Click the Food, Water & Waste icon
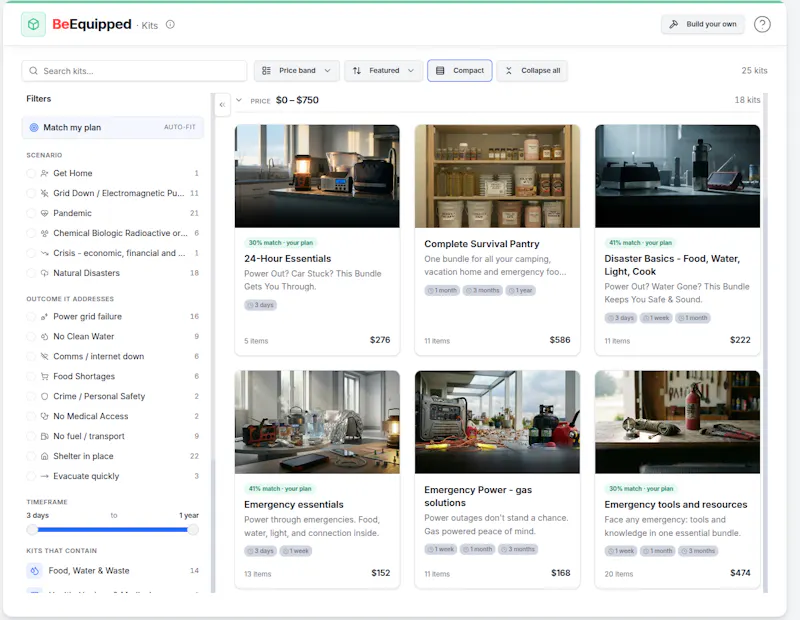800x620 pixels. [34, 571]
